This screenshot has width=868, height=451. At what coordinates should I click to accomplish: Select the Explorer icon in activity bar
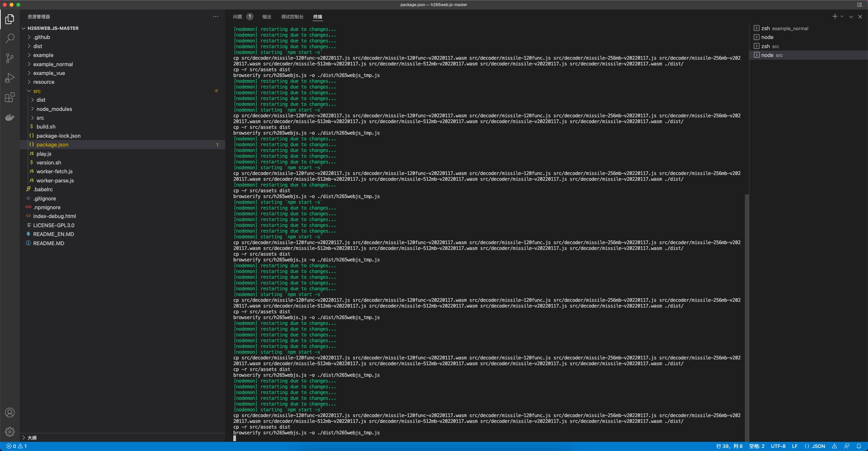pyautogui.click(x=10, y=19)
